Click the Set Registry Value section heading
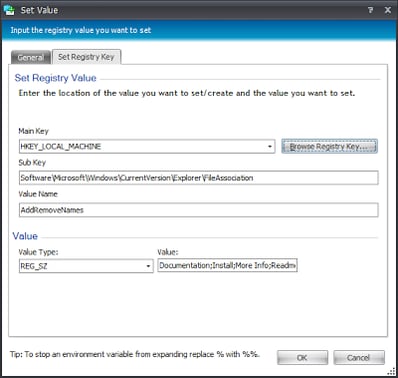The height and width of the screenshot is (378, 398). pyautogui.click(x=56, y=78)
